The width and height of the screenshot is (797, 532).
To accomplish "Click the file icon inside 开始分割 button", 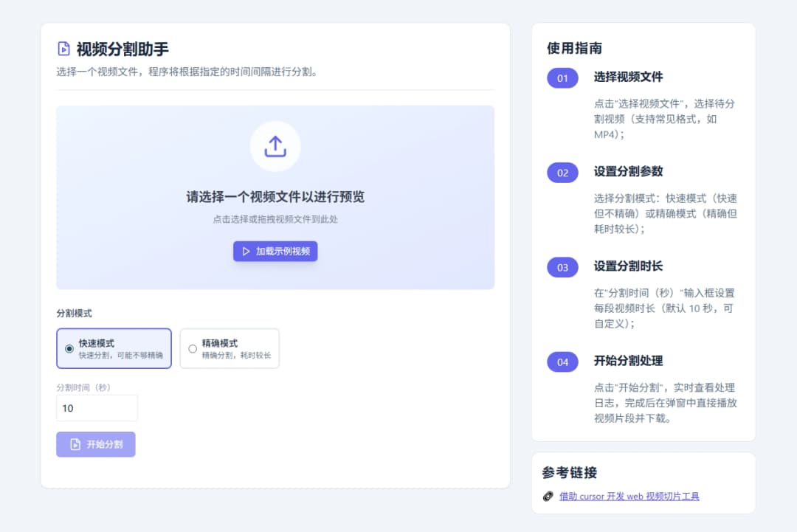I will click(x=76, y=444).
